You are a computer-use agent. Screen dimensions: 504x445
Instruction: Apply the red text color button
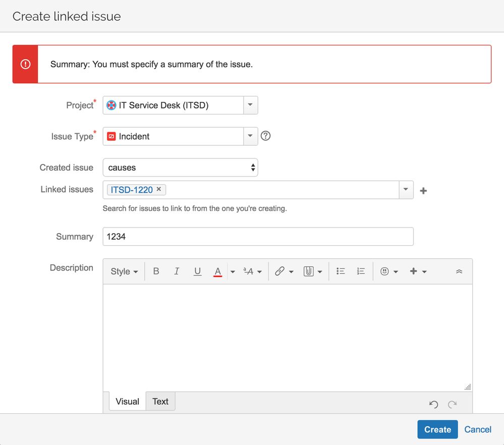pyautogui.click(x=217, y=271)
